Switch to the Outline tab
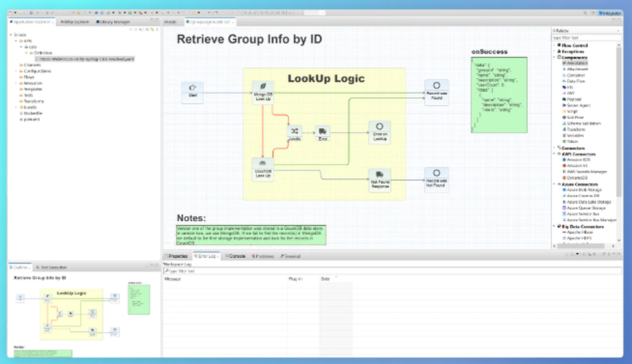632x364 pixels. click(x=20, y=267)
